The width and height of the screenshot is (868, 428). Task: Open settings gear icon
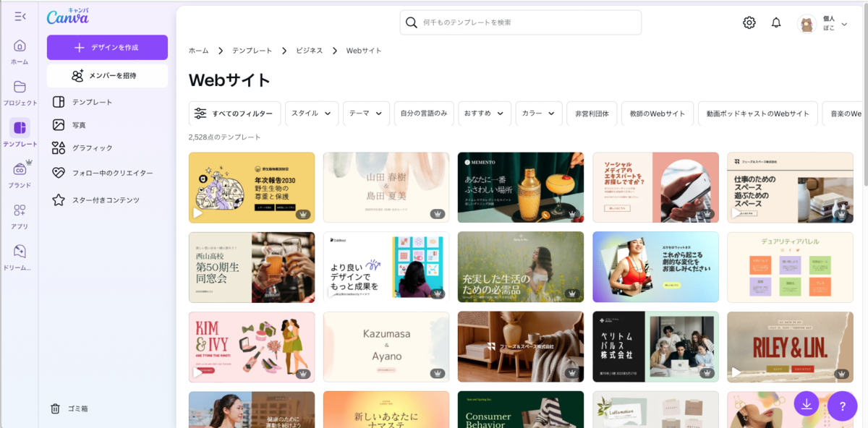click(x=749, y=22)
